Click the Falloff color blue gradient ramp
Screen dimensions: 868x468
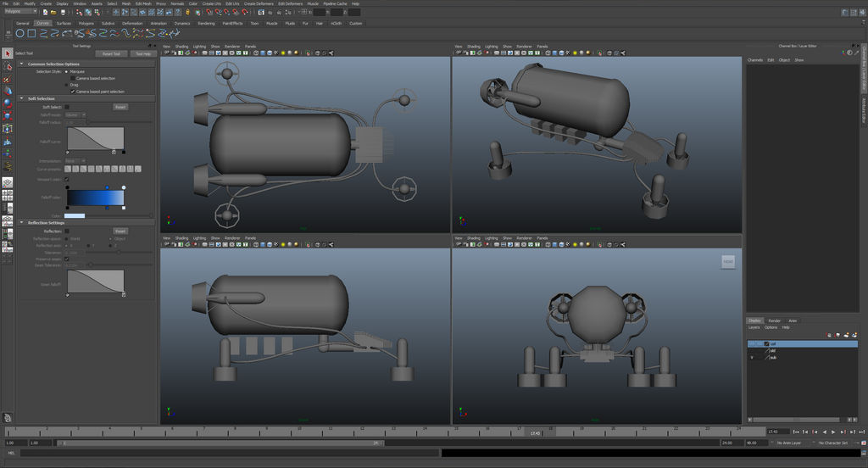pos(95,198)
